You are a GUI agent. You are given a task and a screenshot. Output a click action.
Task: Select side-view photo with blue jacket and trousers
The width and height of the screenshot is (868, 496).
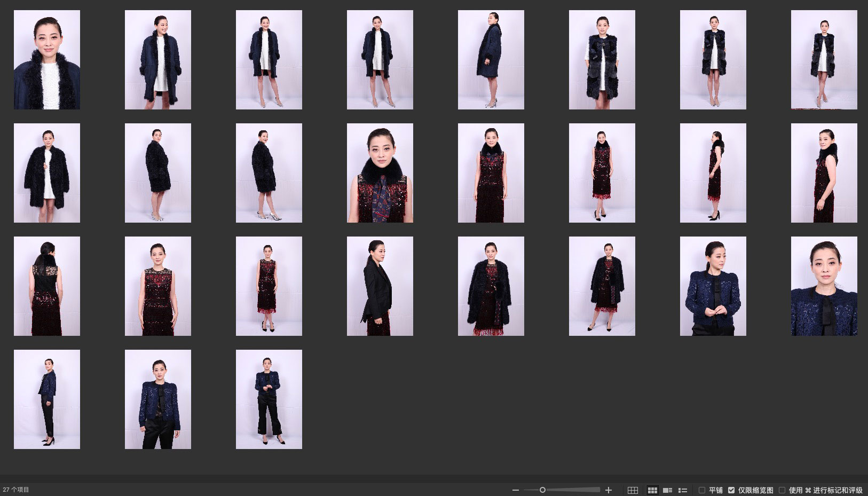point(47,399)
